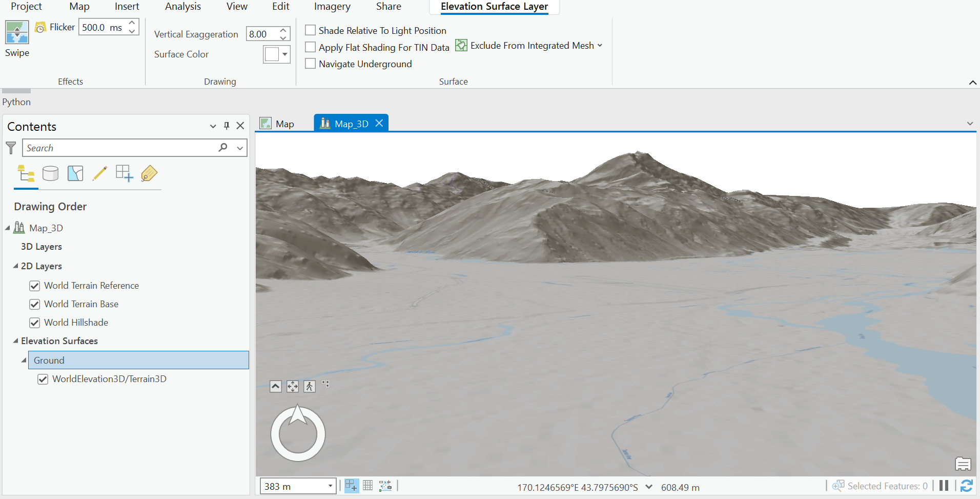Viewport: 980px width, 499px height.
Task: Enable Navigate Underground
Action: pyautogui.click(x=310, y=64)
